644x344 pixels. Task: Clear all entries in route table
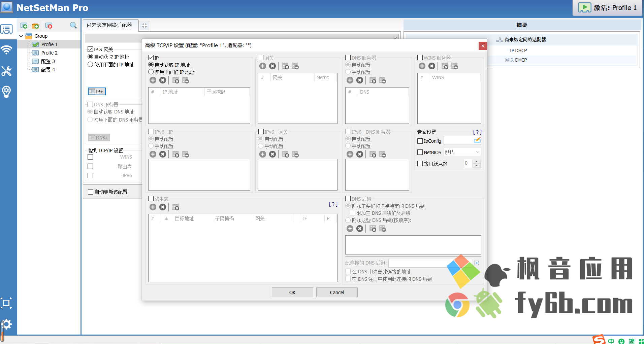[176, 207]
